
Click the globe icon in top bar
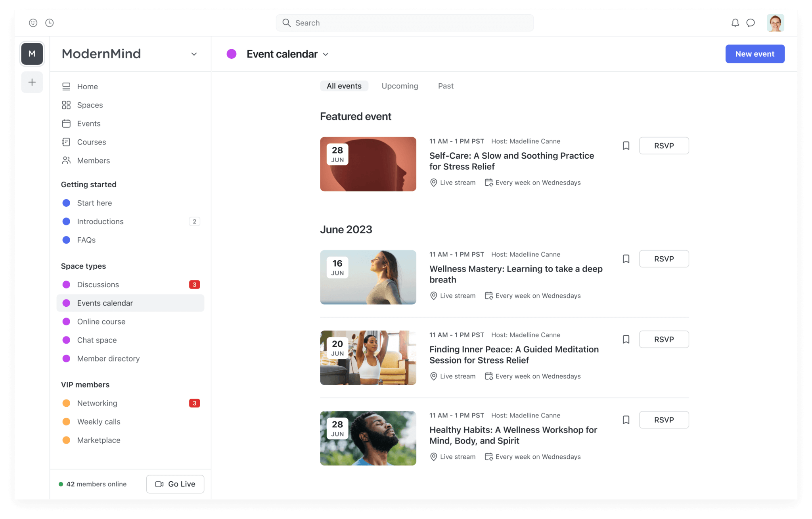point(33,23)
